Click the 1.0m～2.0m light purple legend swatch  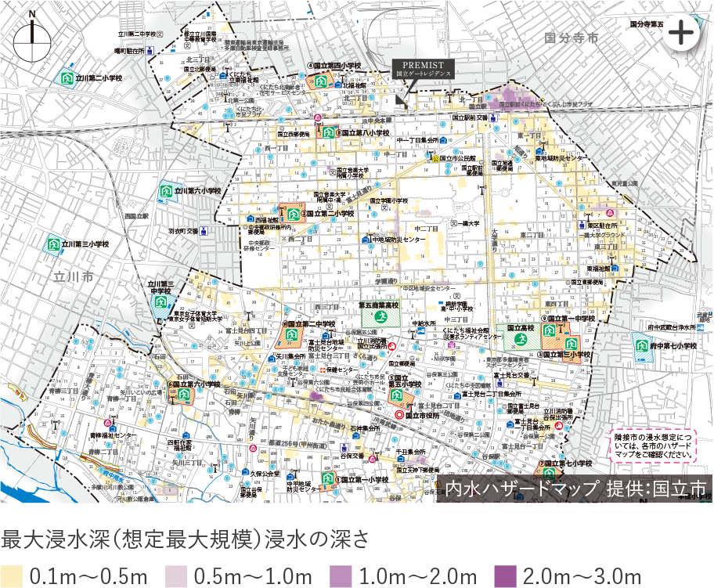click(x=341, y=575)
